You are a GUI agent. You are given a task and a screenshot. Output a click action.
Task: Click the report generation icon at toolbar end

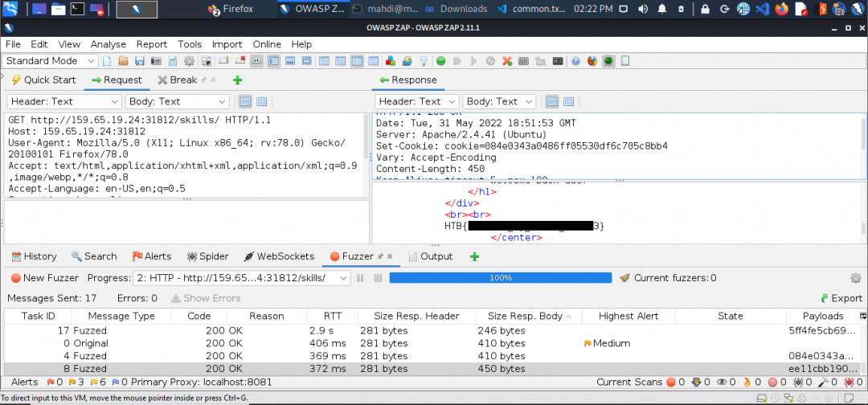625,61
